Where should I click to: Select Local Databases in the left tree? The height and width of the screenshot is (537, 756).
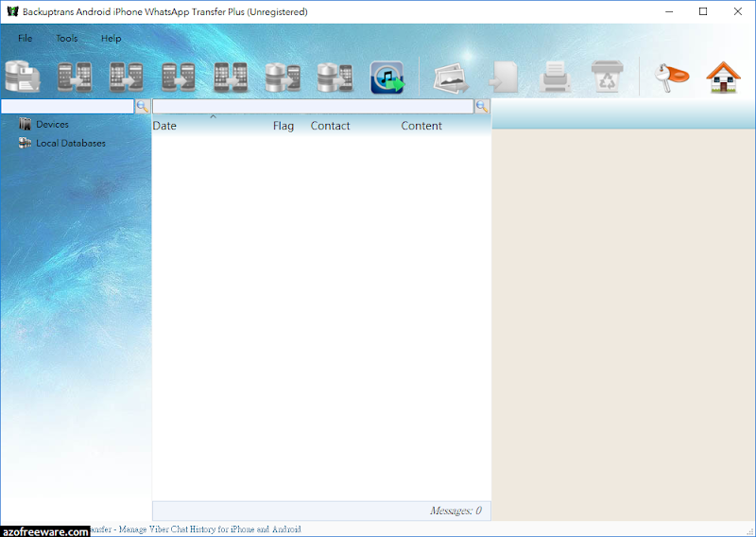(70, 143)
